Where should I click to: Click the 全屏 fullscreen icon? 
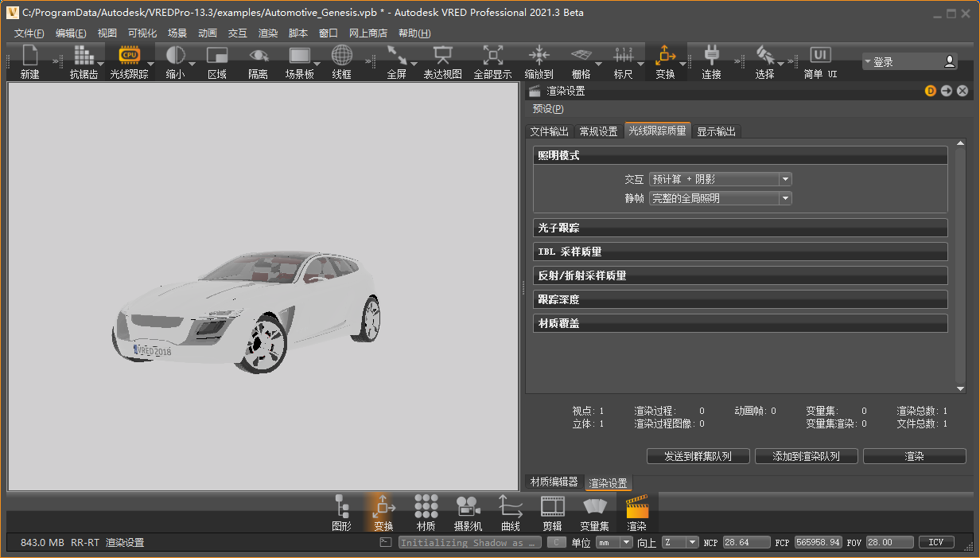click(397, 55)
